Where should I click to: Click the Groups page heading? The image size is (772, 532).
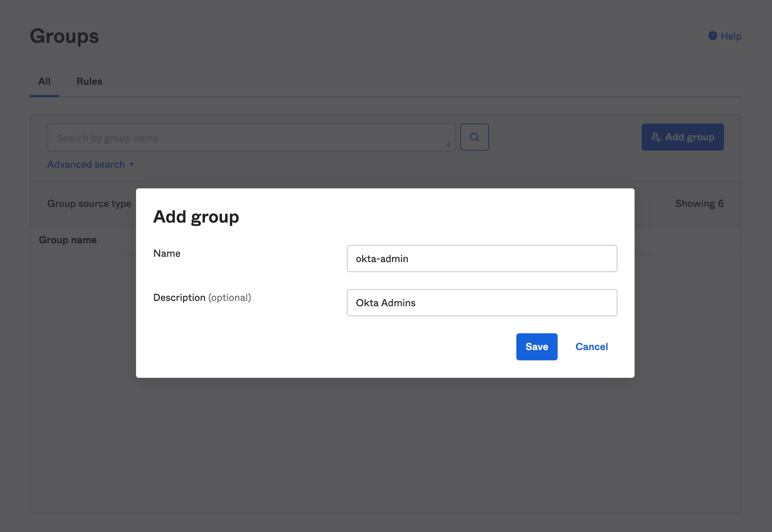[64, 36]
